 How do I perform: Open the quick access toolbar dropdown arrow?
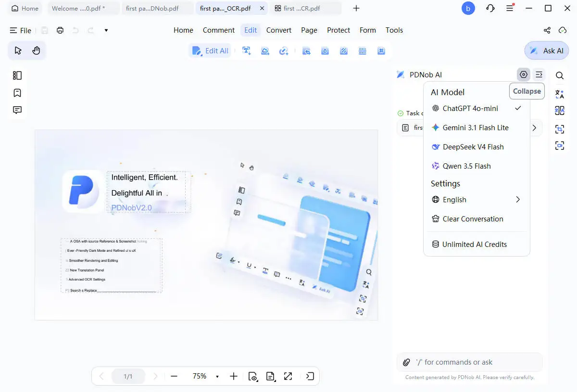106,30
